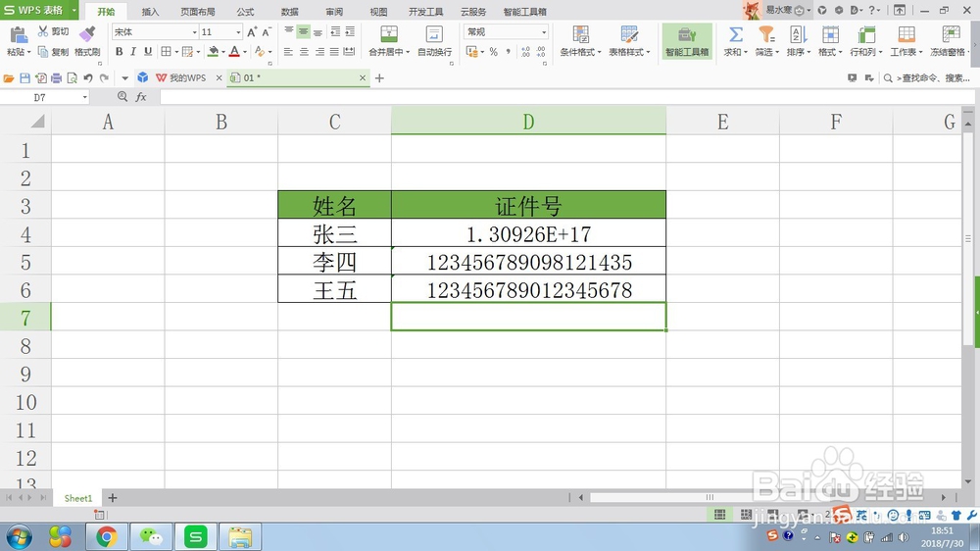Click the Paste (粘贴) clipboard icon
The height and width of the screenshot is (551, 980).
point(18,35)
